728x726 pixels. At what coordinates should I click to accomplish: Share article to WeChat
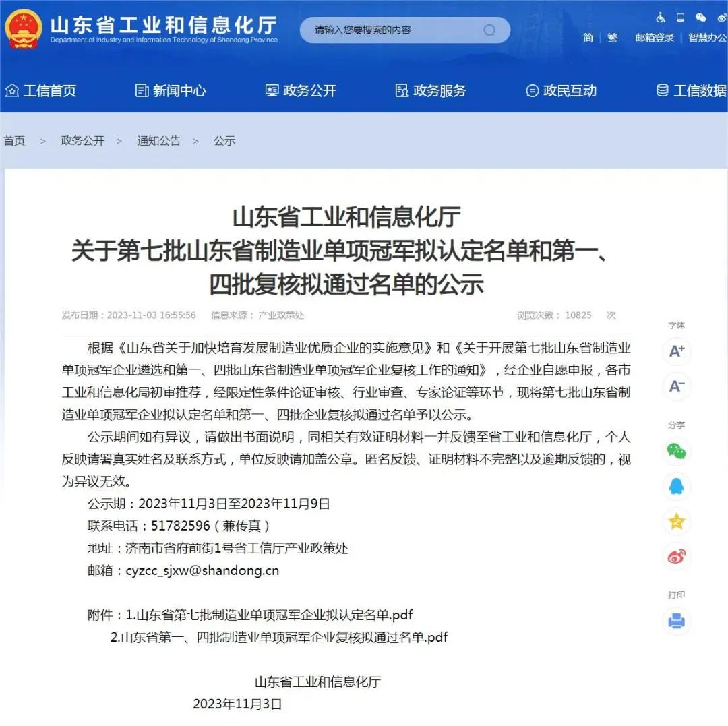pyautogui.click(x=677, y=451)
